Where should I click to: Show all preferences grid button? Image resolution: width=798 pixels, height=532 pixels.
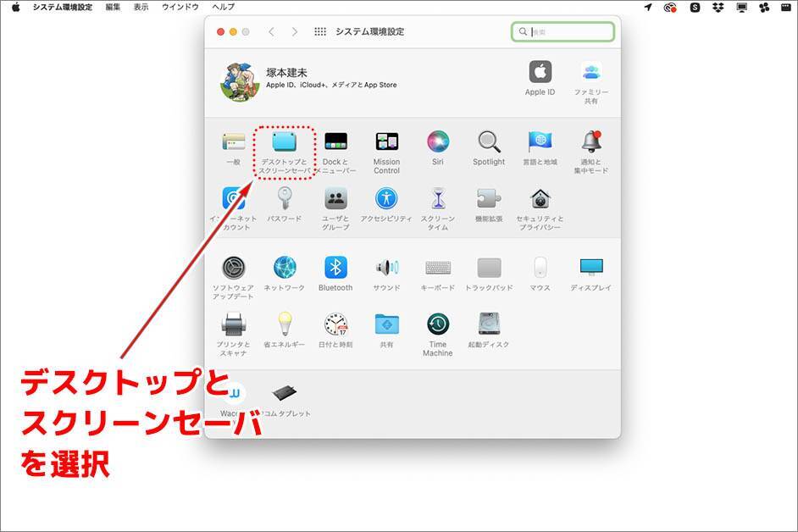pos(320,32)
